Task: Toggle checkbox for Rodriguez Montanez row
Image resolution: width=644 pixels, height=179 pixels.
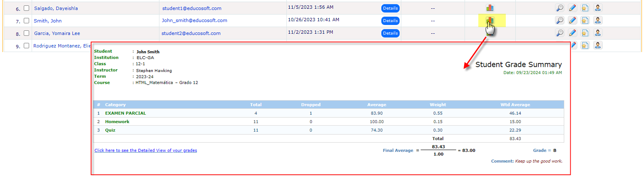Action: tap(27, 46)
